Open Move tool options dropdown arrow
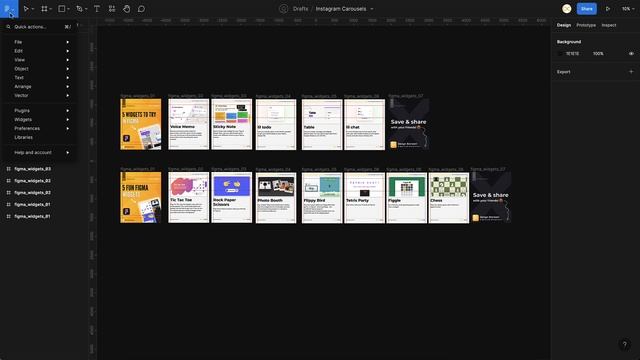The width and height of the screenshot is (640, 360). coord(33,9)
